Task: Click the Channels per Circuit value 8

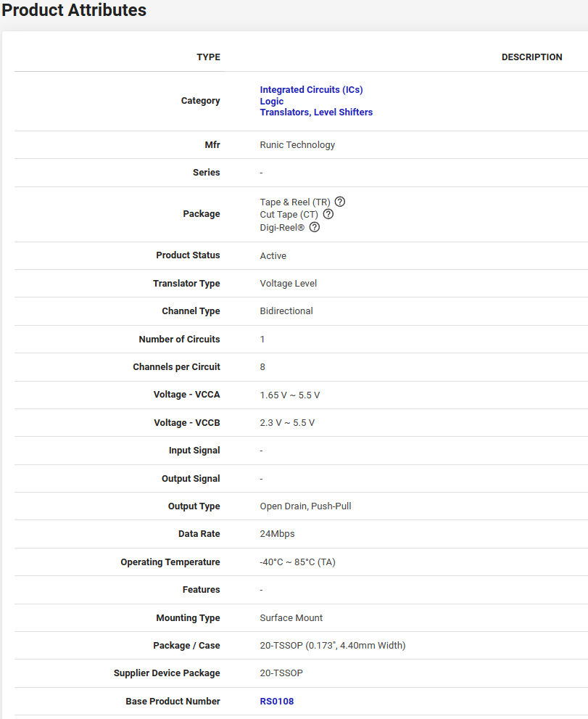Action: (262, 367)
